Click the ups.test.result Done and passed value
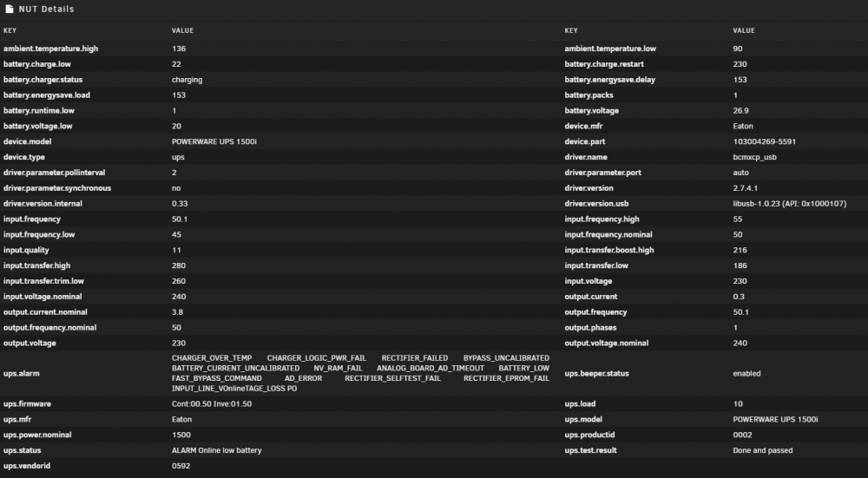This screenshot has width=868, height=478. pyautogui.click(x=763, y=450)
